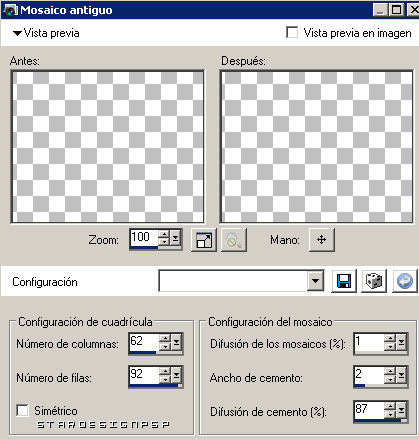Click the reset to default arrow icon

405,281
